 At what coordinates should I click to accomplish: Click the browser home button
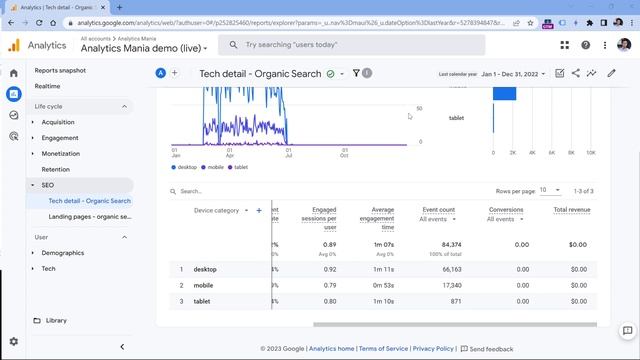click(x=53, y=23)
